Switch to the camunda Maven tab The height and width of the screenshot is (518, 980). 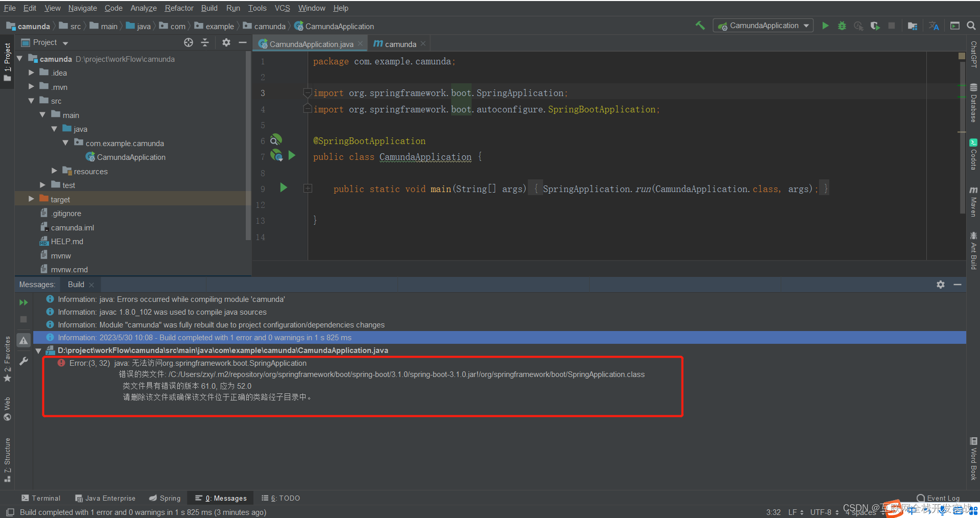(x=400, y=44)
